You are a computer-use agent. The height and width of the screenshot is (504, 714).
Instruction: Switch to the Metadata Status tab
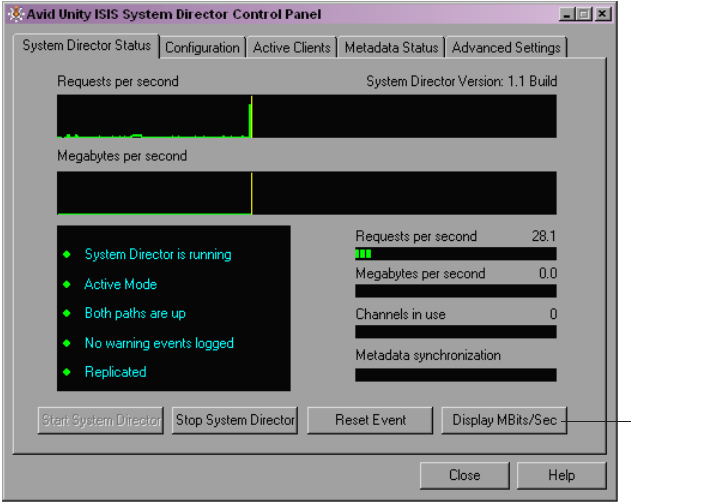pyautogui.click(x=391, y=48)
